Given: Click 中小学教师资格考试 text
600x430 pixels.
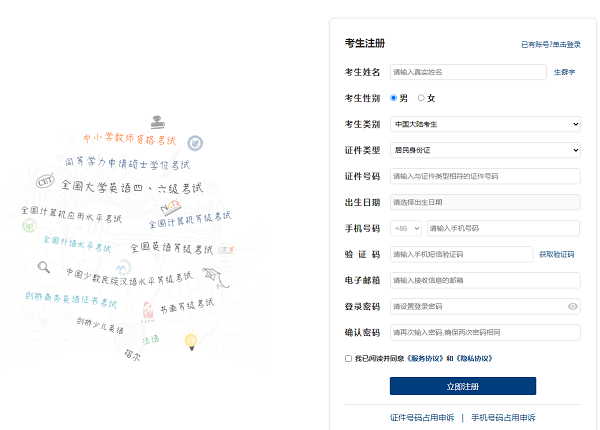Looking at the screenshot, I should [x=129, y=139].
